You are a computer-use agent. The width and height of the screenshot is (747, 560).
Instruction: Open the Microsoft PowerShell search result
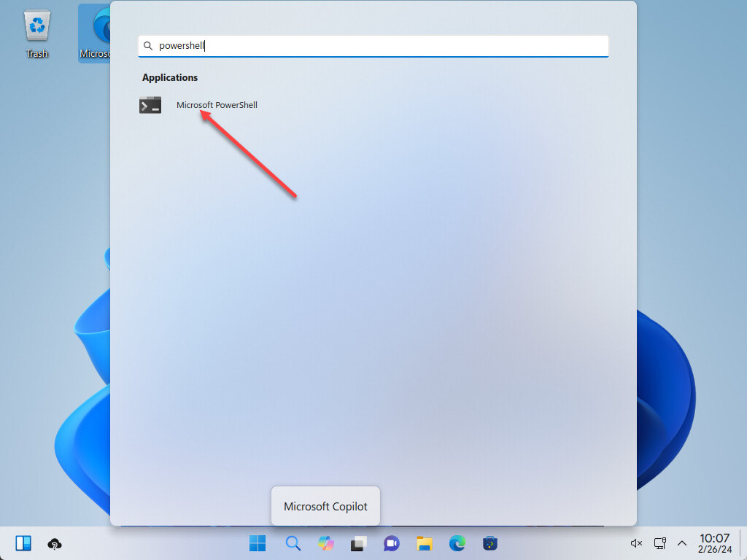217,105
